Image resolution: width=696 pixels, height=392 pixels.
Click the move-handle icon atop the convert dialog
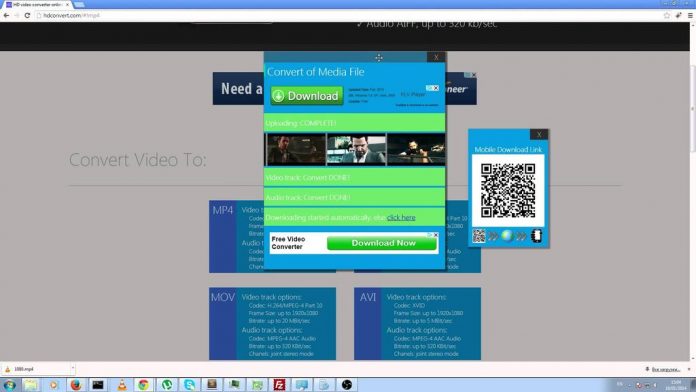point(379,58)
